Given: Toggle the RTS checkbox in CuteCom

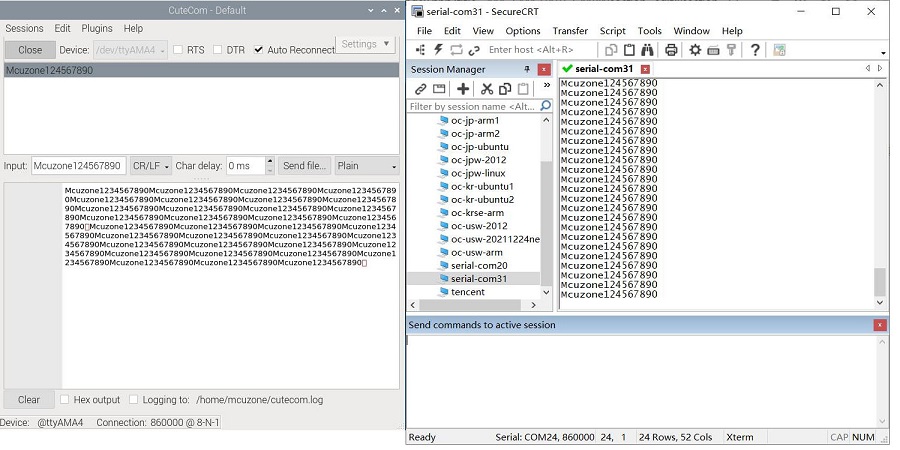Looking at the screenshot, I should coord(178,50).
